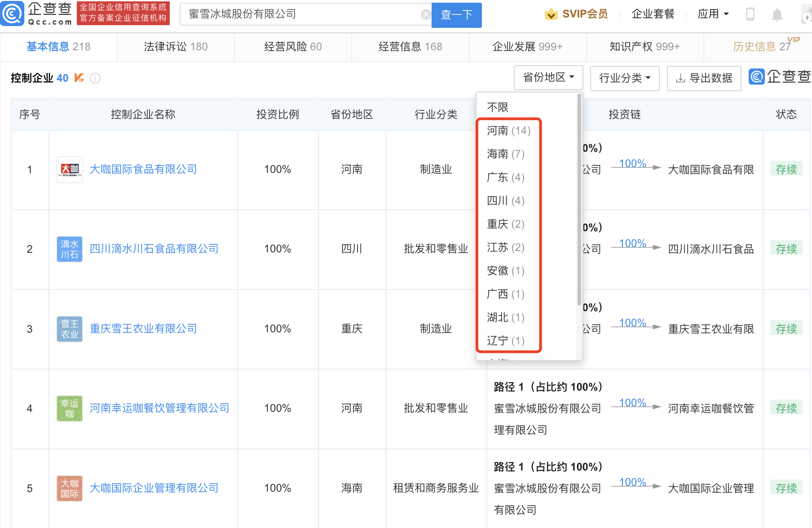Select 广东 (4) in province list
Image resolution: width=812 pixels, height=528 pixels.
coord(506,177)
